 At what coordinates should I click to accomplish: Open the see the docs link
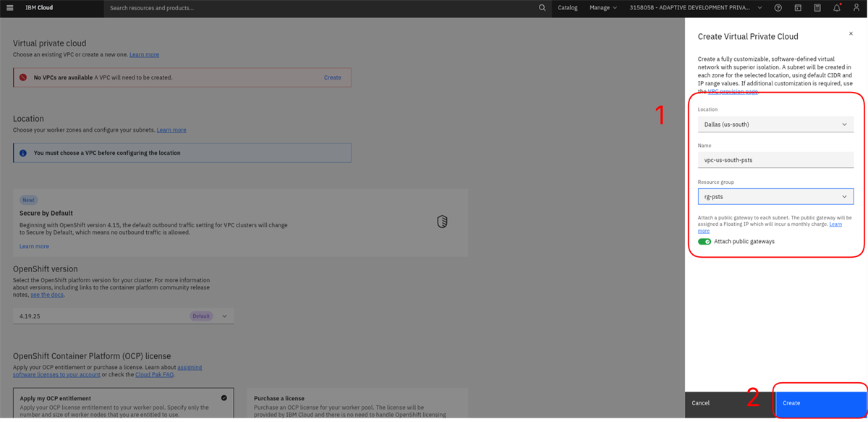click(47, 295)
